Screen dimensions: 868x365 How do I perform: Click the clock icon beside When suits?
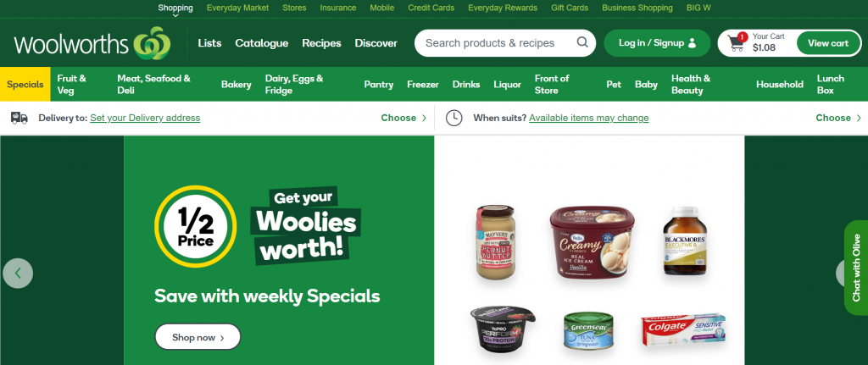tap(454, 118)
